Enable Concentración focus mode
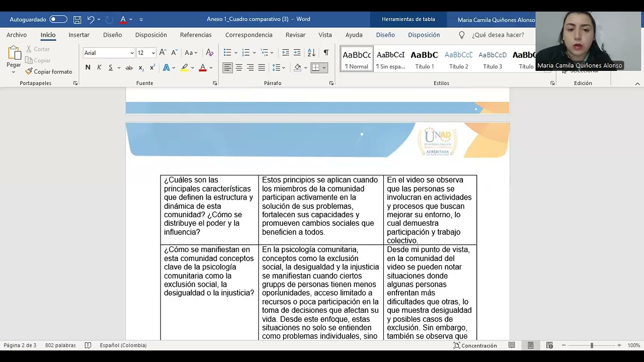Viewport: 644px width, 362px height. pyautogui.click(x=475, y=345)
